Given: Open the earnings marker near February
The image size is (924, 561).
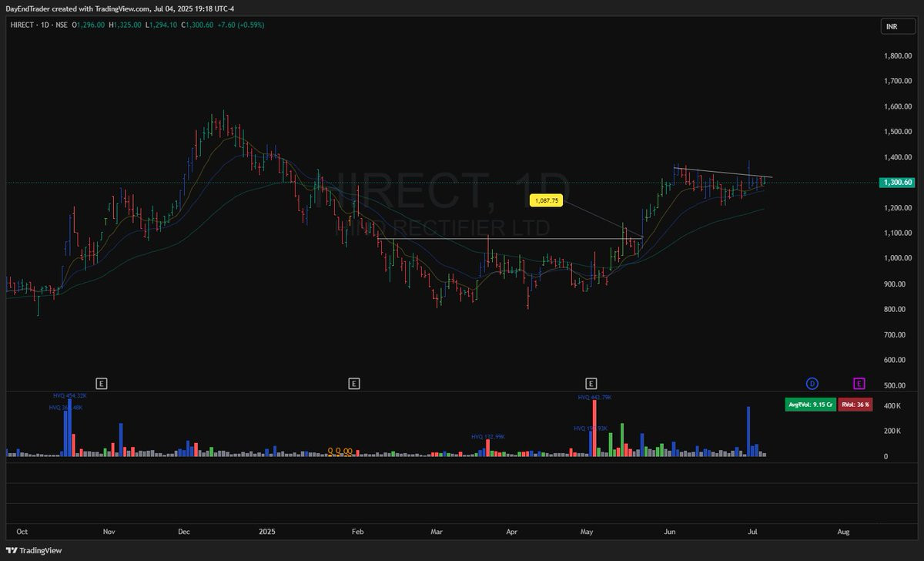Looking at the screenshot, I should point(353,383).
